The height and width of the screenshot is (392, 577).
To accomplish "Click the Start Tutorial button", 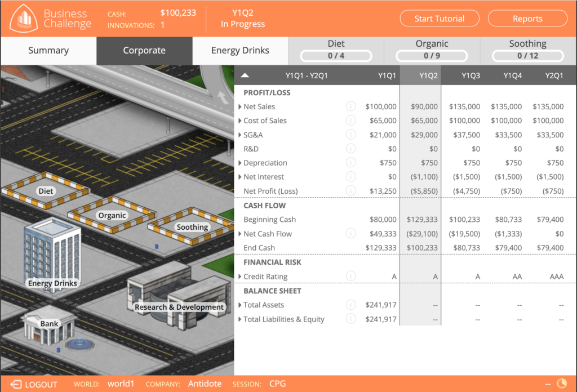I will 439,19.
